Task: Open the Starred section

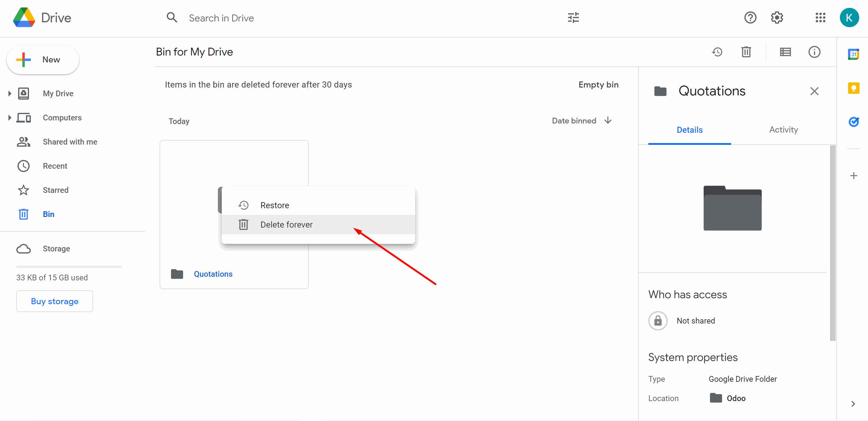Action: (56, 190)
